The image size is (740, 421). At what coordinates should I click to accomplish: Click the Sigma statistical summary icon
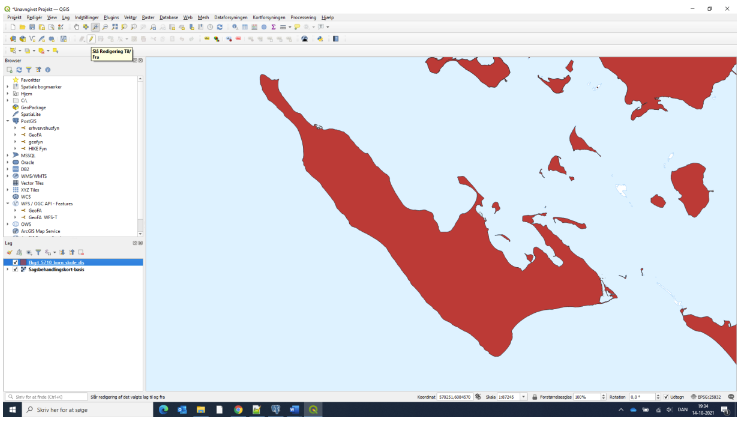click(273, 27)
